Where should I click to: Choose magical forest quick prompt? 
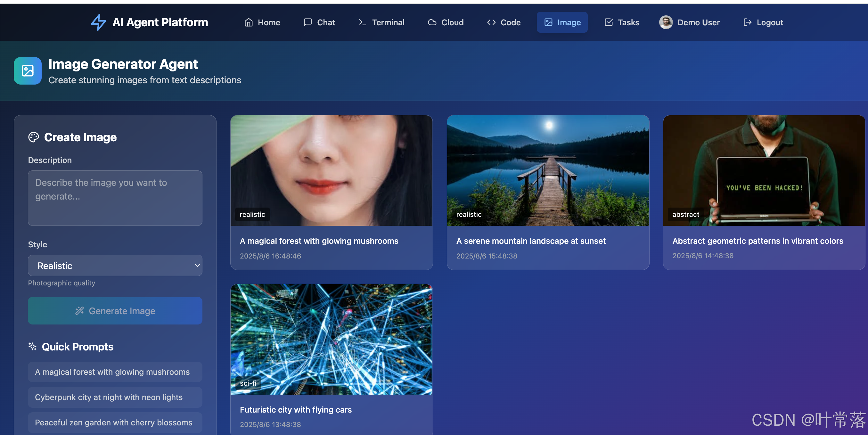point(115,372)
